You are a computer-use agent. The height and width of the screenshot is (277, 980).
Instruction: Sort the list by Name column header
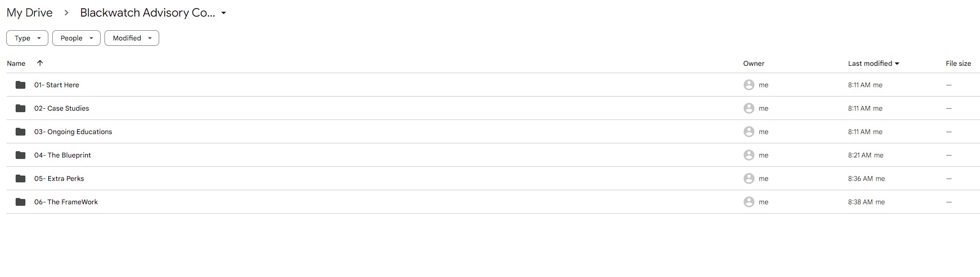click(16, 63)
